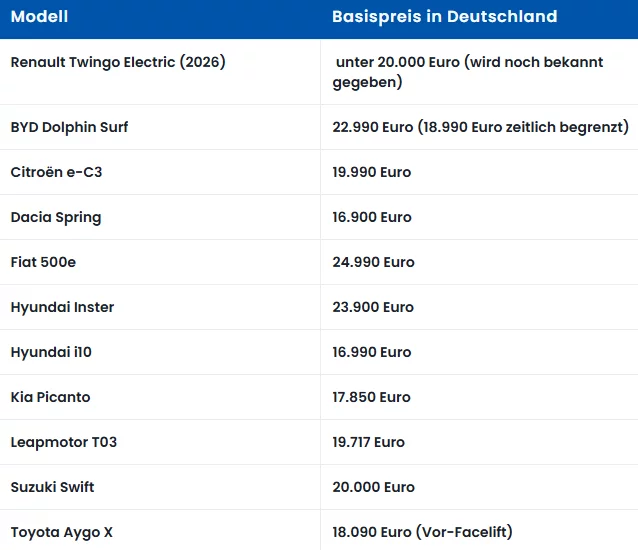Select the Renault Twingo Electric (2026) cell
The height and width of the screenshot is (550, 638).
point(118,62)
